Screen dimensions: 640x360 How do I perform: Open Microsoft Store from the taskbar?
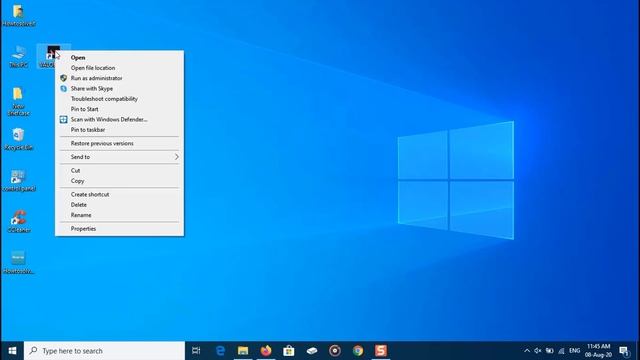coord(289,351)
